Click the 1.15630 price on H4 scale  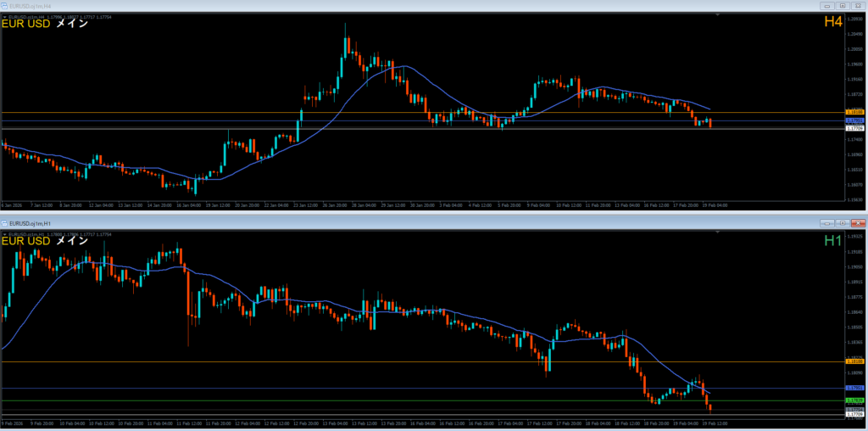(x=855, y=199)
